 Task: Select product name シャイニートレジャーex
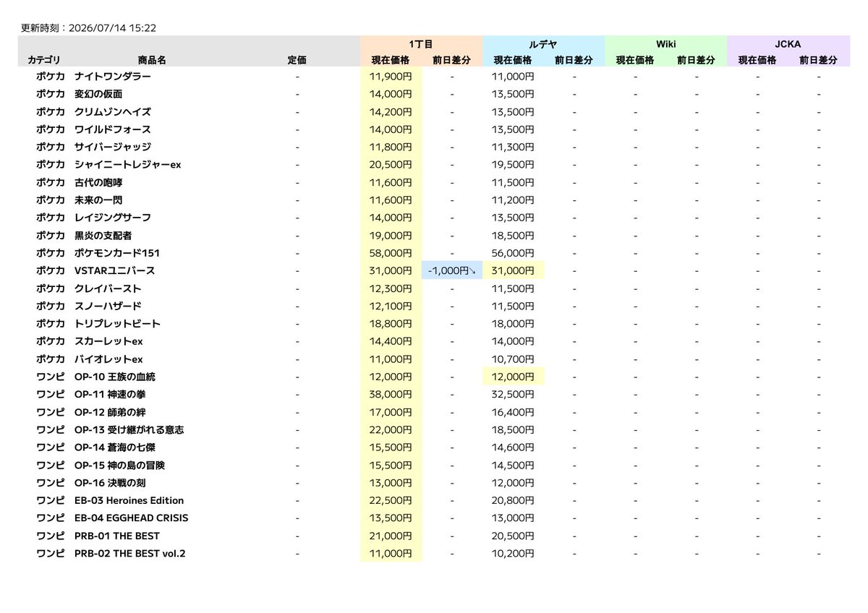point(127,165)
